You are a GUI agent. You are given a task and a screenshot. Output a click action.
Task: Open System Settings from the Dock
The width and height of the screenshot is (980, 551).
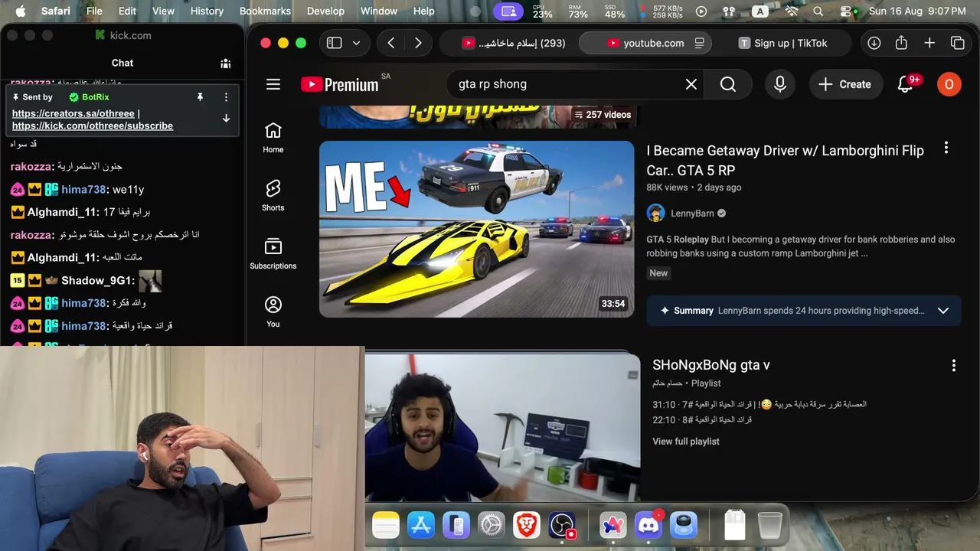click(x=492, y=525)
